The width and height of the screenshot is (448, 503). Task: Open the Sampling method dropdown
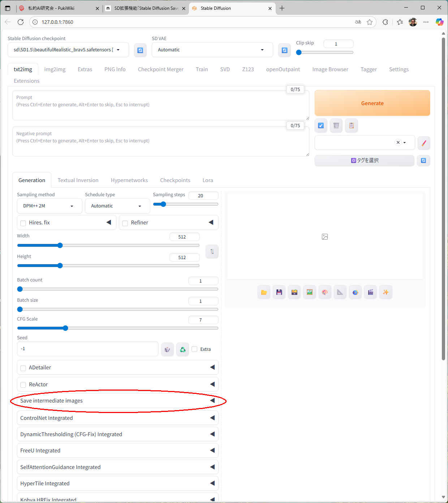pyautogui.click(x=49, y=206)
